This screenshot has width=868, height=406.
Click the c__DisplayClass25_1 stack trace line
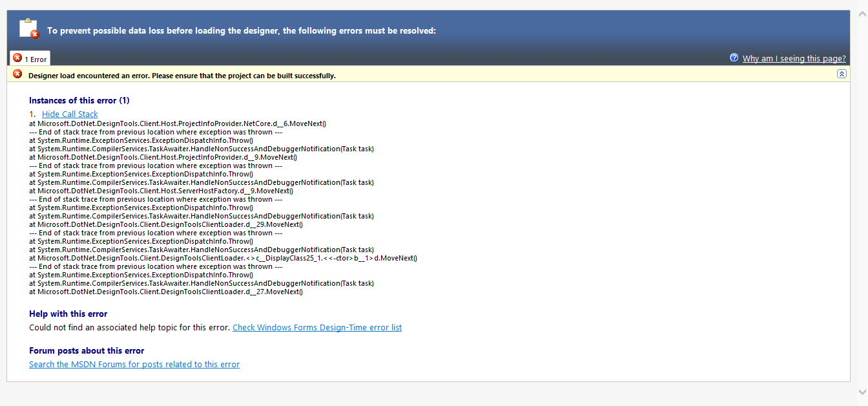click(223, 258)
